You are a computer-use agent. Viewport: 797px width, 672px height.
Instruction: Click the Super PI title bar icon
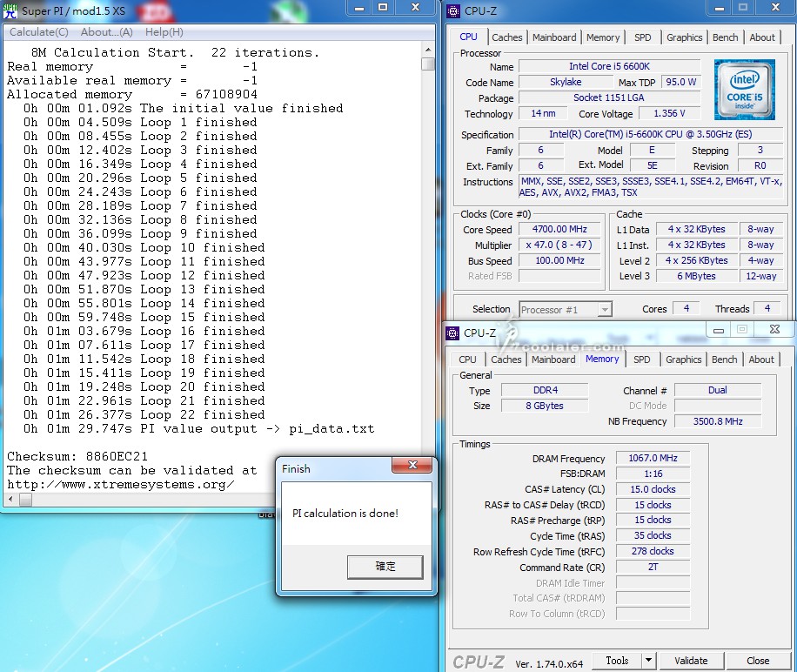coord(10,10)
